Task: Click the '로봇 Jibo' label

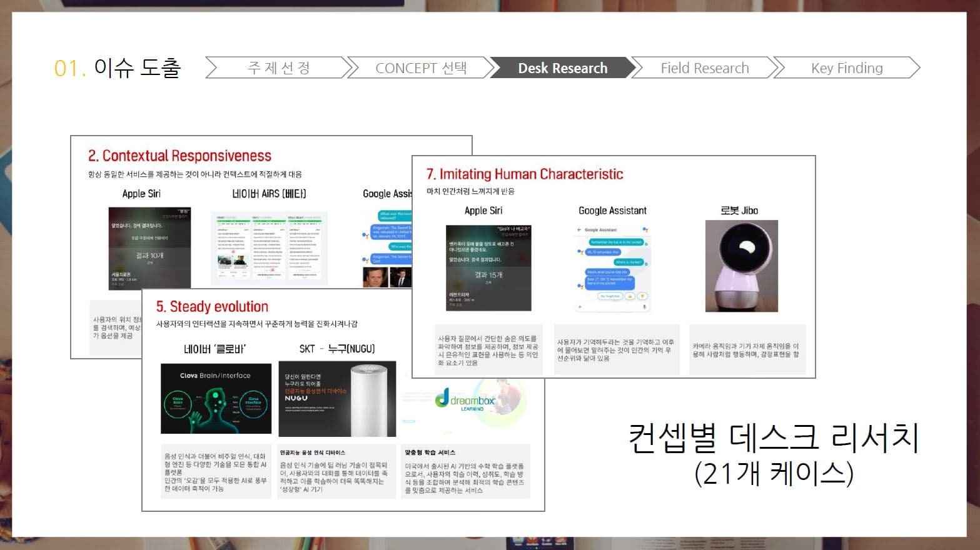Action: pos(739,211)
